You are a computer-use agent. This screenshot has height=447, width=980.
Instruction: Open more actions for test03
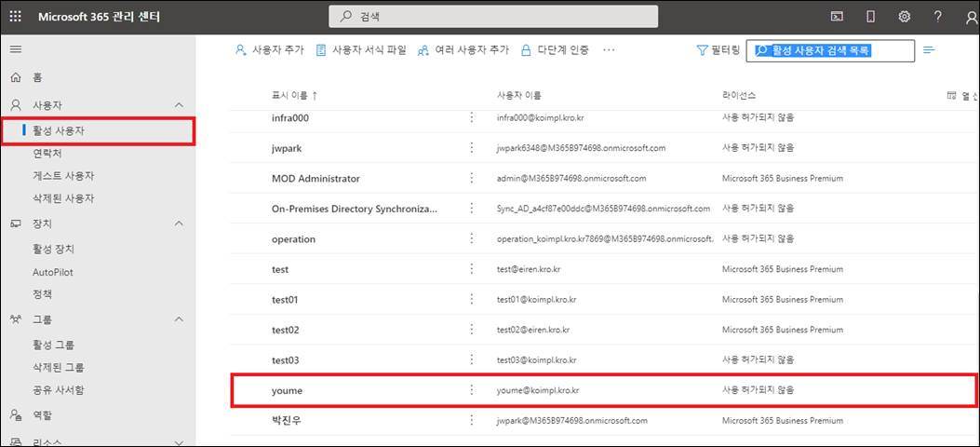click(472, 360)
